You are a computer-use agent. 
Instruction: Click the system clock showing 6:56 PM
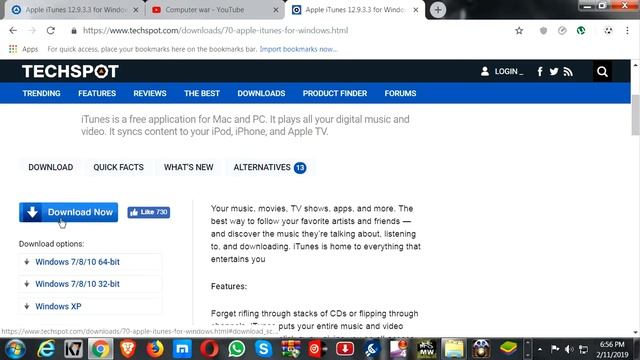pos(612,344)
